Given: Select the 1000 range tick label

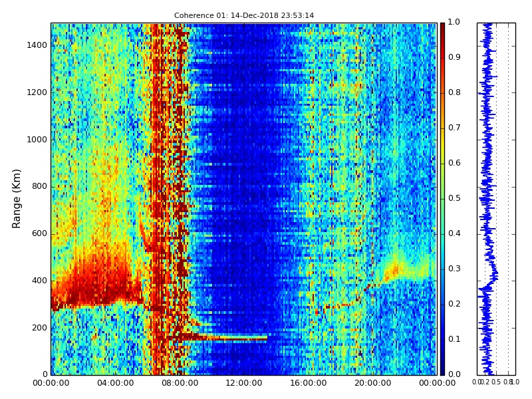Looking at the screenshot, I should (x=37, y=140).
